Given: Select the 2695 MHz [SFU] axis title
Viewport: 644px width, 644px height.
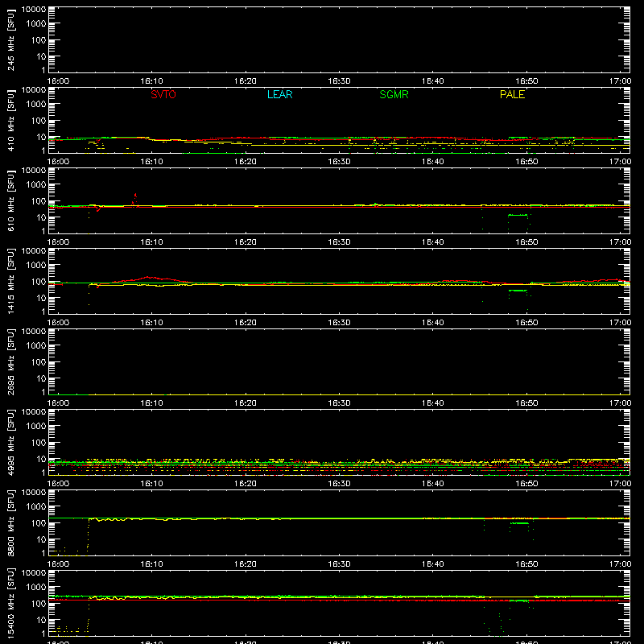Looking at the screenshot, I should click(10, 361).
